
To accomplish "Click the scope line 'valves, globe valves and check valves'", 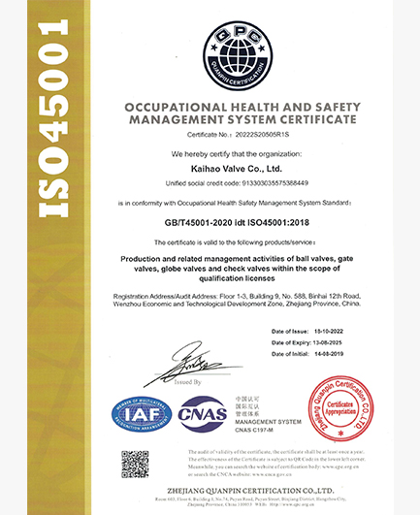I will pos(237,269).
